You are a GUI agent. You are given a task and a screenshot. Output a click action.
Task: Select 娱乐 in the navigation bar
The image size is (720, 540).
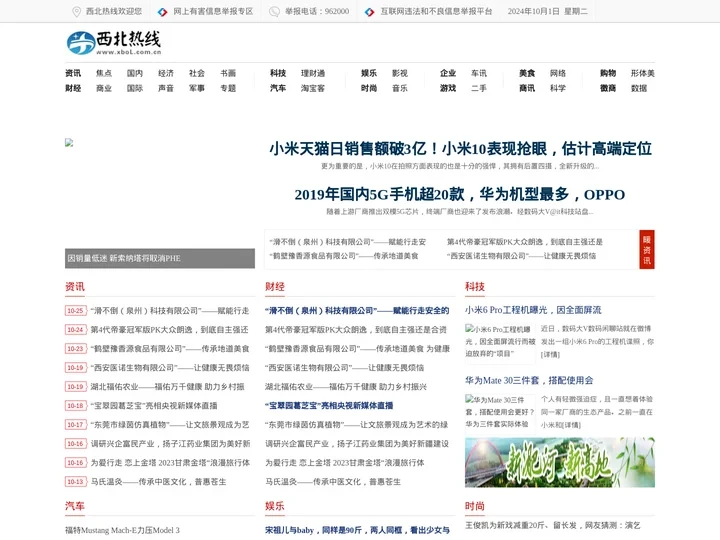(x=369, y=73)
